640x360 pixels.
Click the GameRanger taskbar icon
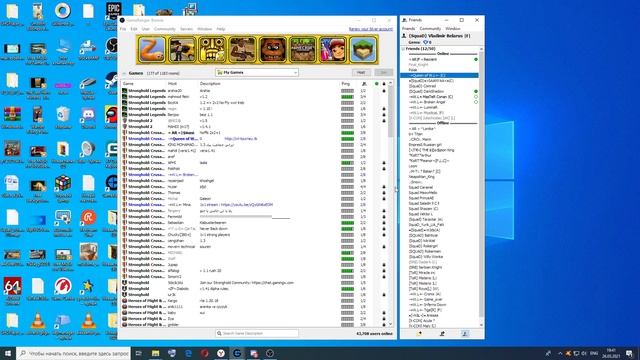tap(237, 353)
